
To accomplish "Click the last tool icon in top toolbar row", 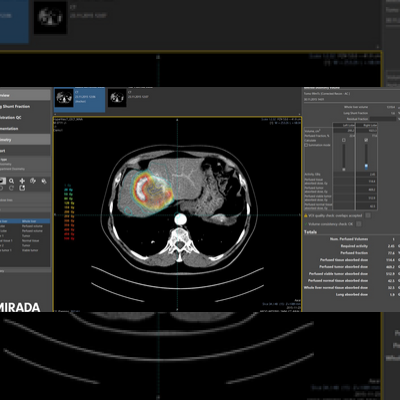I will [44, 181].
